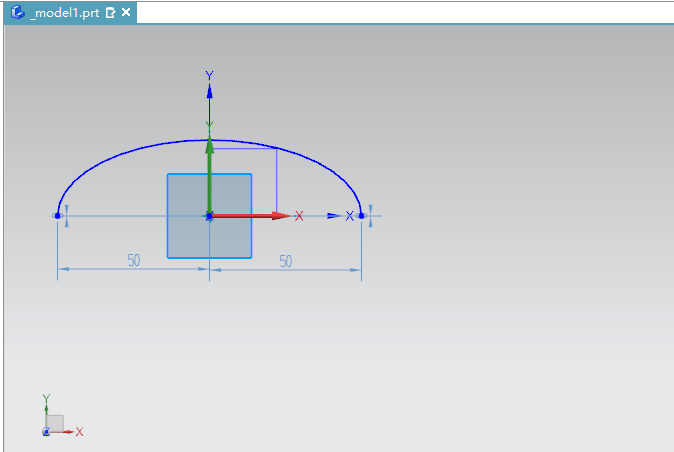Screen dimensions: 674x452
Task: Click the blue X datum axis arrowhead
Action: click(335, 215)
